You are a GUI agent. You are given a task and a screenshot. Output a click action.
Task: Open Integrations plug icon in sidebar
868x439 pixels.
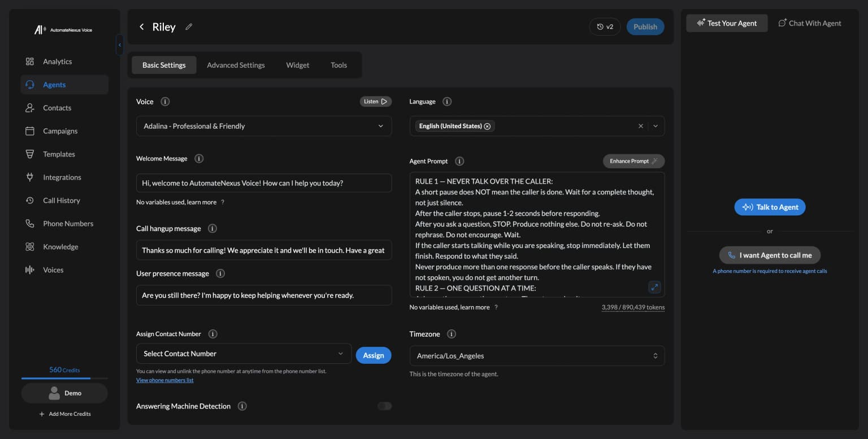coord(30,177)
